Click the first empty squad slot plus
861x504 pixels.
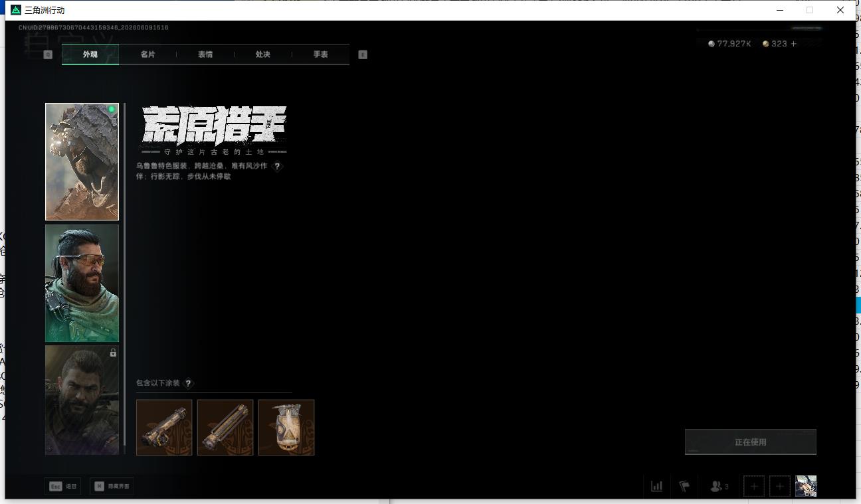pos(754,486)
